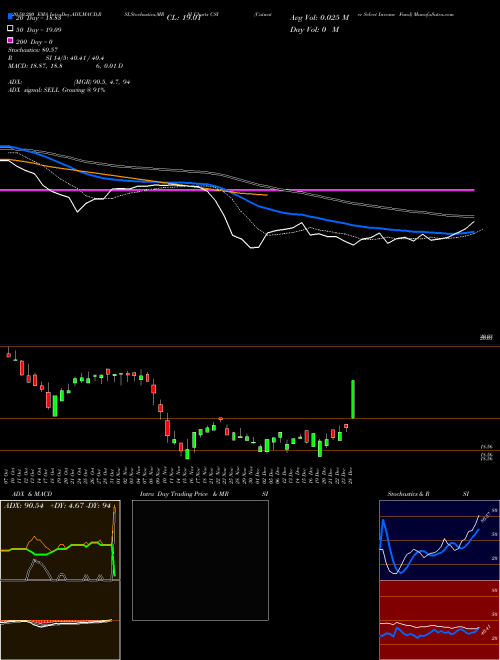Click the 'Intra Day Trading Price & MR' panel title
This screenshot has width=500, height=660.
(x=184, y=494)
